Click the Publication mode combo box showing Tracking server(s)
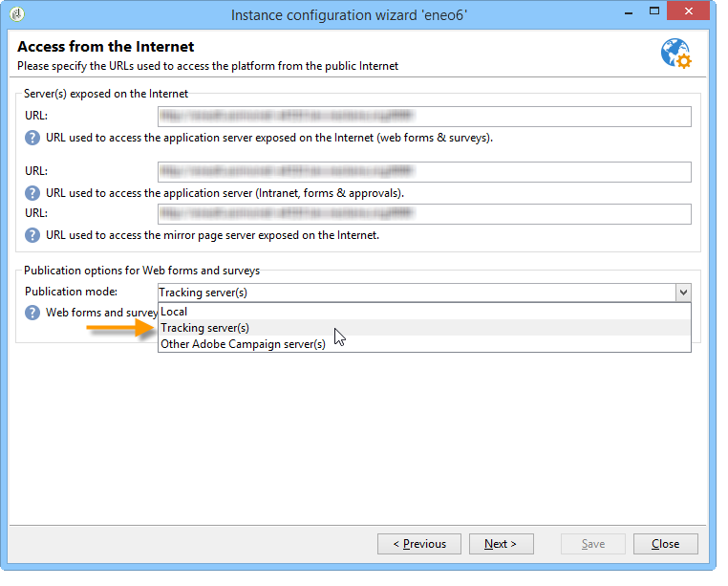 424,293
